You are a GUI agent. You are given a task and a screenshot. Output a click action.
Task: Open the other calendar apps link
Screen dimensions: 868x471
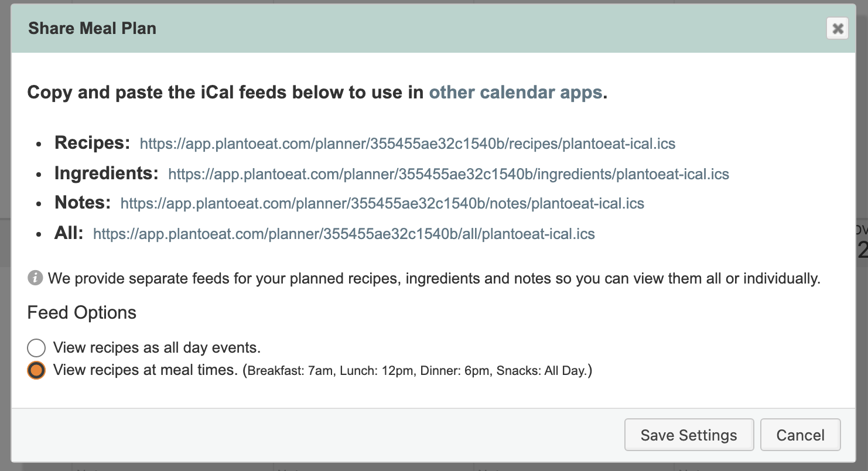[515, 93]
